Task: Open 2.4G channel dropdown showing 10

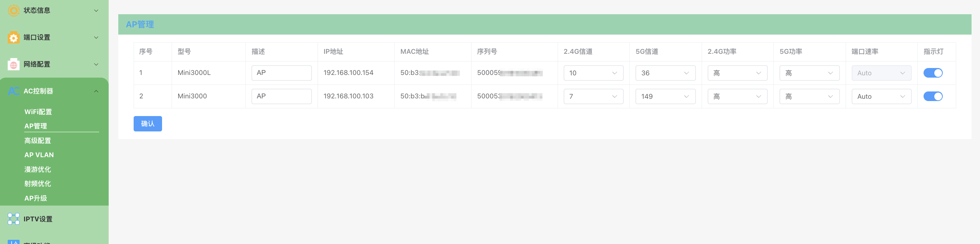Action: pyautogui.click(x=593, y=73)
